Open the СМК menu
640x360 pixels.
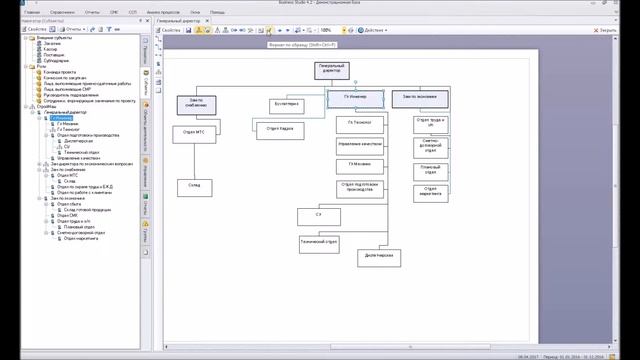pos(114,12)
